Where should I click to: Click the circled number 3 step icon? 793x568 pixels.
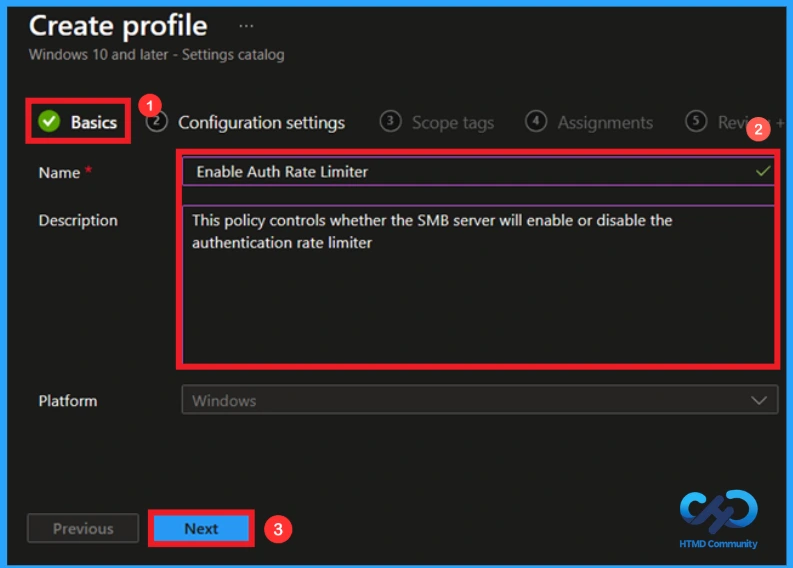(x=390, y=121)
